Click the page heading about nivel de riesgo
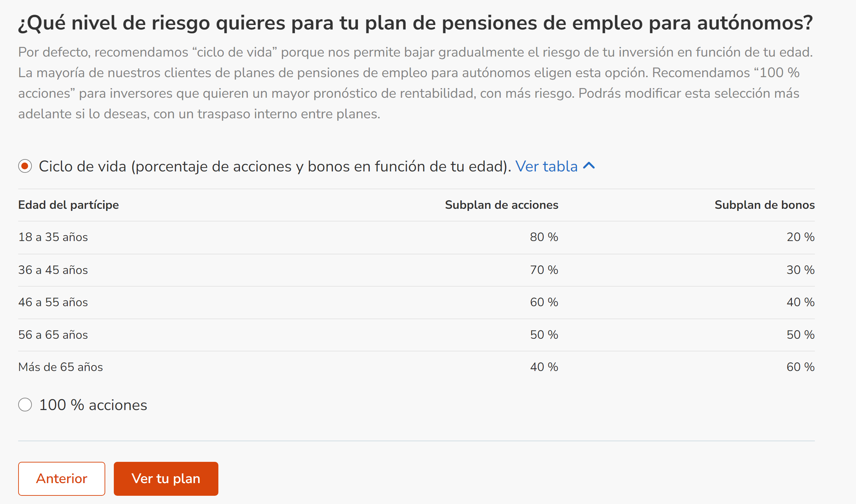 (415, 23)
